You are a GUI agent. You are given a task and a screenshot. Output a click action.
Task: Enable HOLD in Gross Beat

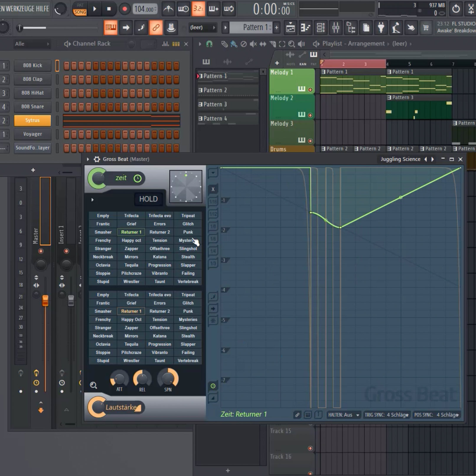148,199
